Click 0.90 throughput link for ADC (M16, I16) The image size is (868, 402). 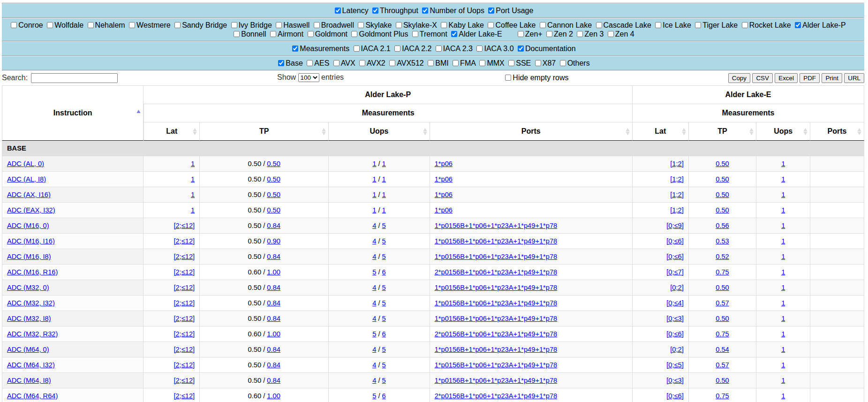coord(274,241)
